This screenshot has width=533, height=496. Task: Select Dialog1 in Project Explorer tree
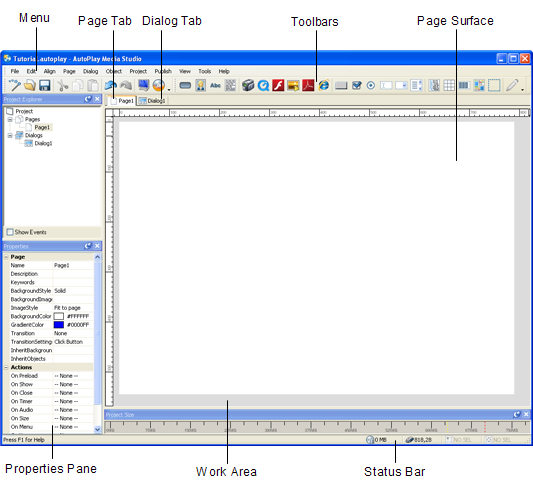43,143
